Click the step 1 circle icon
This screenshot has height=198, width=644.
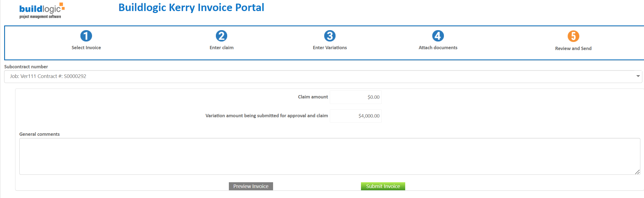point(86,36)
